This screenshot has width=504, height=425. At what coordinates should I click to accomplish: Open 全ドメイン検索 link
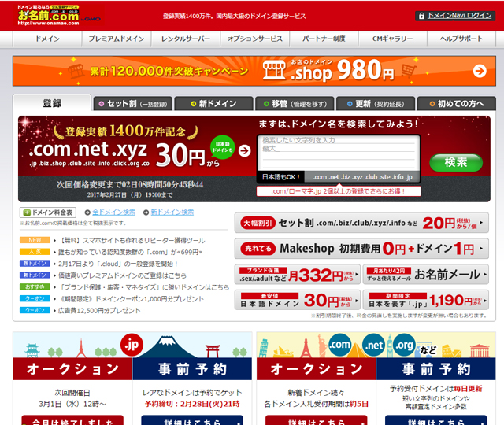point(113,213)
